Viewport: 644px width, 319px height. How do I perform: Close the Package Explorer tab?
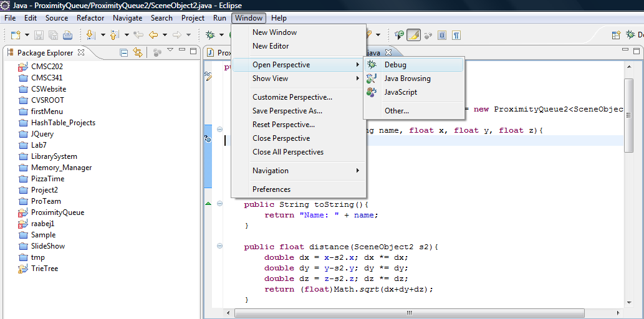(81, 52)
